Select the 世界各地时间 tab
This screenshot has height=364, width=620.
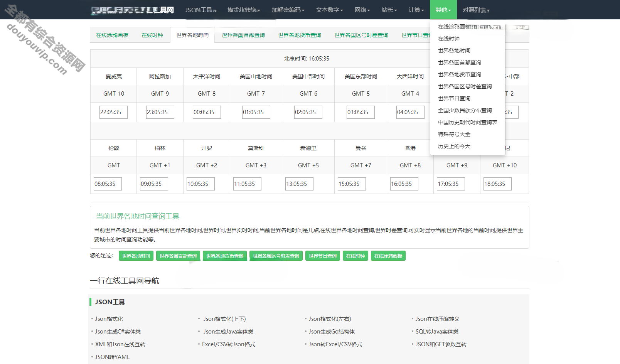[192, 35]
